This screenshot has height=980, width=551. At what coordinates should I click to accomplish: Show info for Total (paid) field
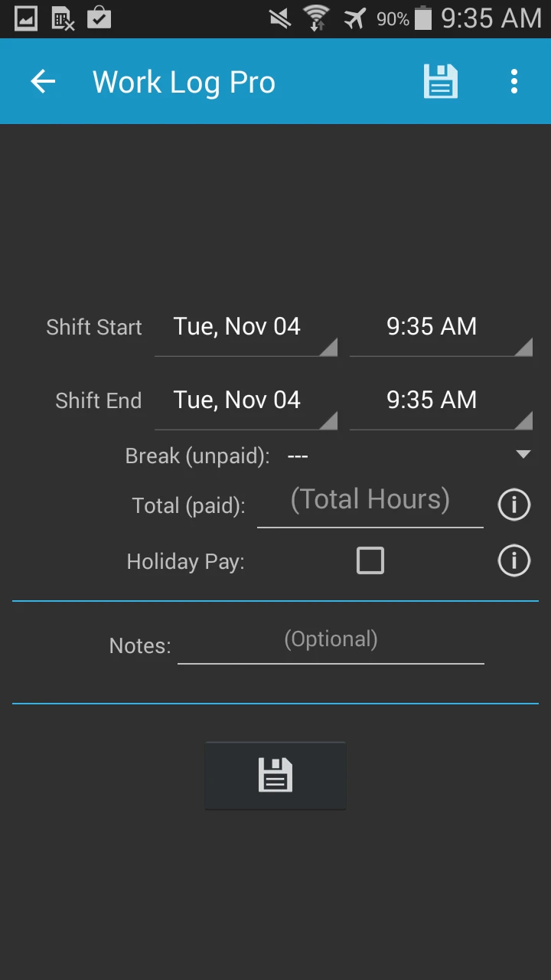514,505
